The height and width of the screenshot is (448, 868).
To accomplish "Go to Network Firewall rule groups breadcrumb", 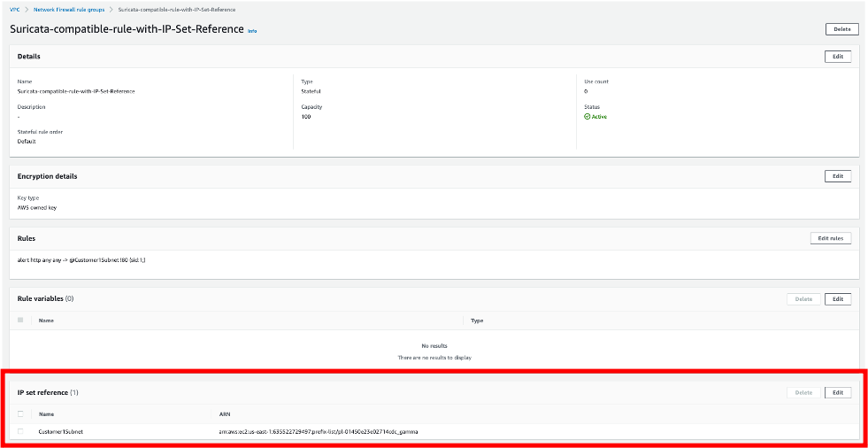I will coord(69,10).
